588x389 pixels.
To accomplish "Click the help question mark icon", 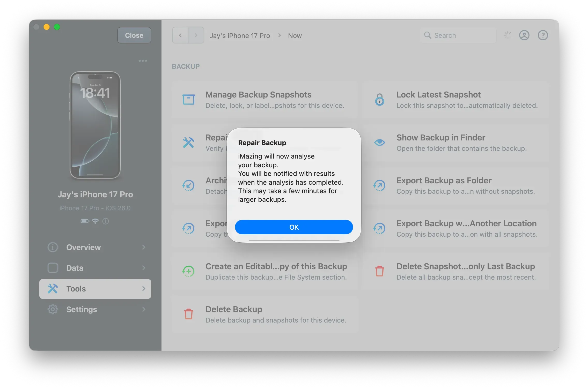I will point(543,35).
